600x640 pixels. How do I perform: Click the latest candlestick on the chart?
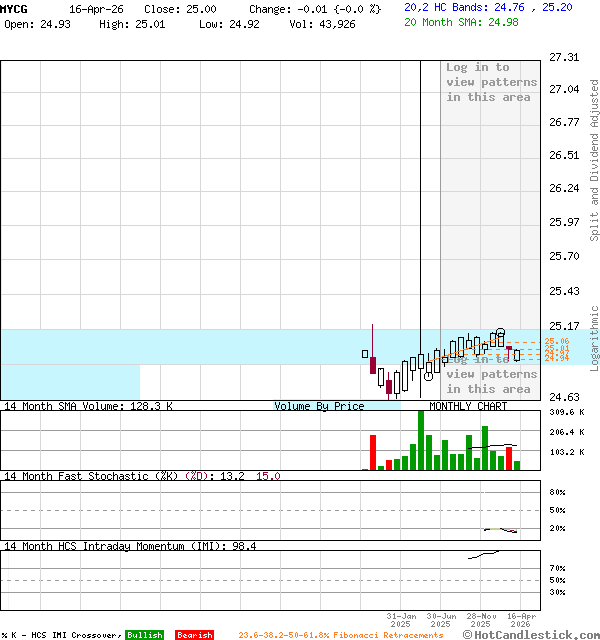point(517,354)
